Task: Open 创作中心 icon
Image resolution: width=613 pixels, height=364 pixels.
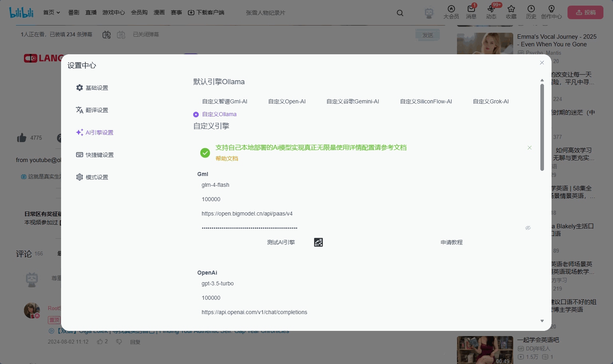Action: coord(552,12)
